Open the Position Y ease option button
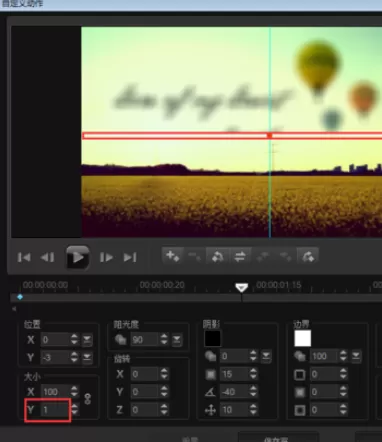The width and height of the screenshot is (382, 442). coord(87,358)
